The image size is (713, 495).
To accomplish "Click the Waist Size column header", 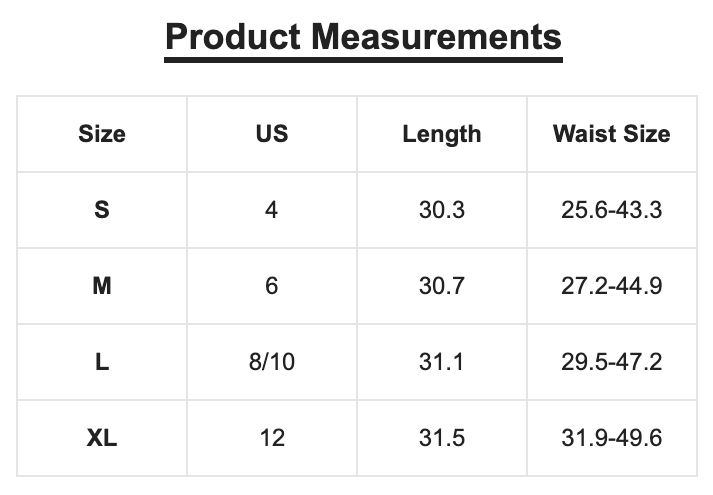I will pyautogui.click(x=612, y=134).
